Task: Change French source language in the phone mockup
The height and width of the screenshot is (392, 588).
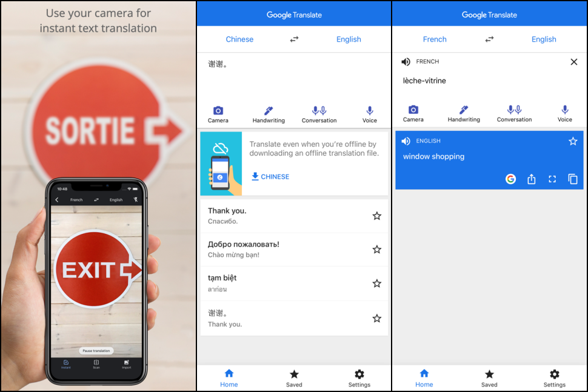Action: [76, 200]
